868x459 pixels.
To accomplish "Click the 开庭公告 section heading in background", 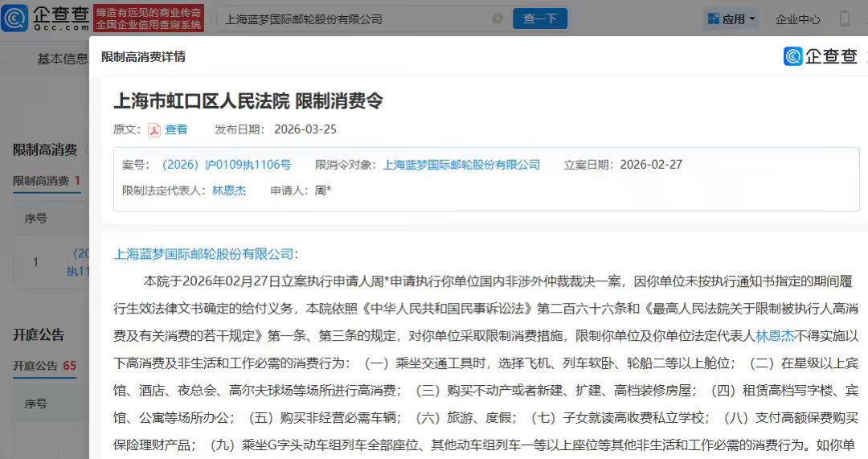I will pyautogui.click(x=39, y=335).
